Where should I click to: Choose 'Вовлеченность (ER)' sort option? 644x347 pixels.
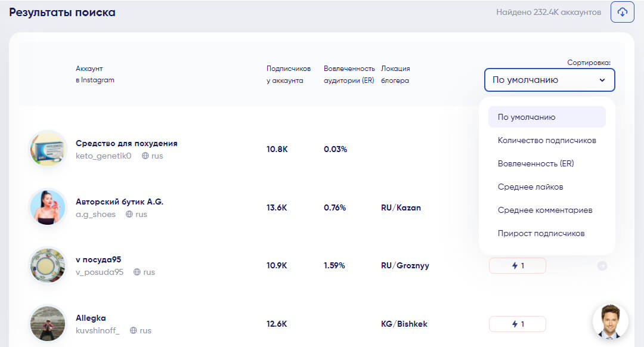(x=535, y=163)
